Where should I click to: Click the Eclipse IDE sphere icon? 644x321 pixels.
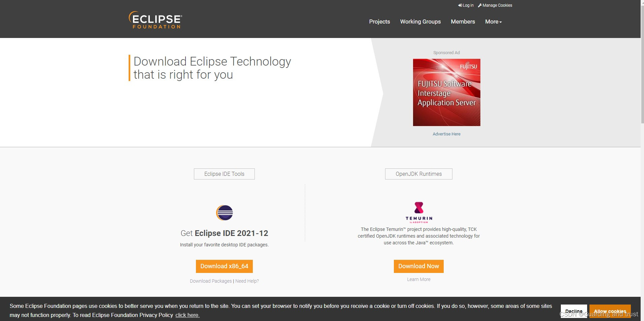(225, 213)
